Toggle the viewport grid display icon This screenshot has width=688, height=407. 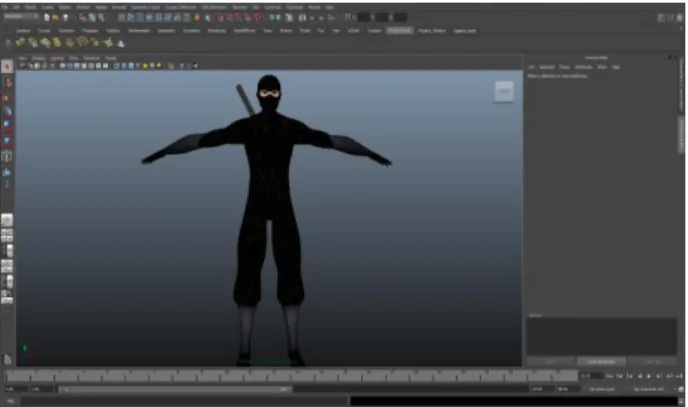[x=63, y=66]
